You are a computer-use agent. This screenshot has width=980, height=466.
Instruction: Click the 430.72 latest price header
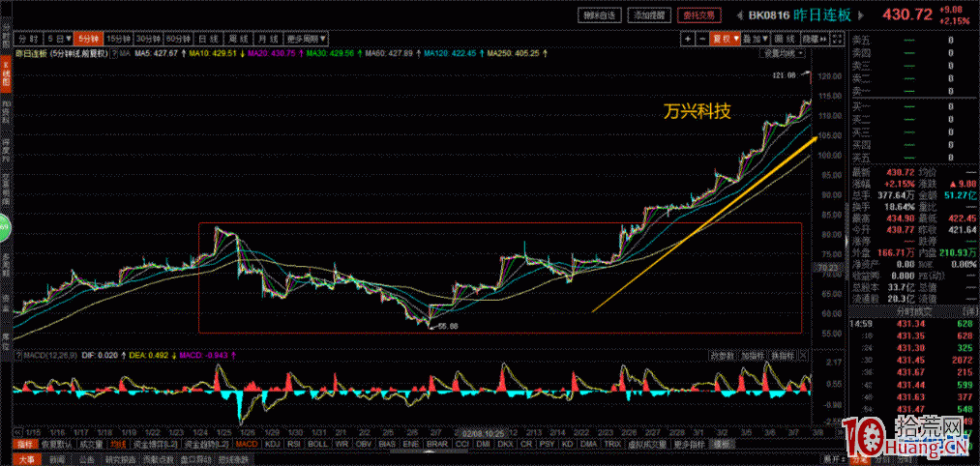coord(906,15)
